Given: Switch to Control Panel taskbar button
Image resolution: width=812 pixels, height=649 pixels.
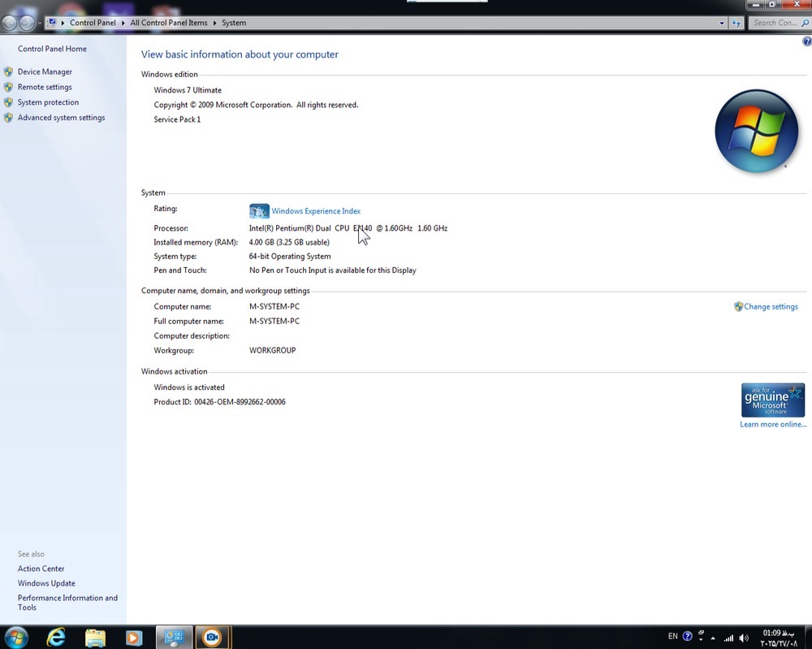Looking at the screenshot, I should pos(174,637).
